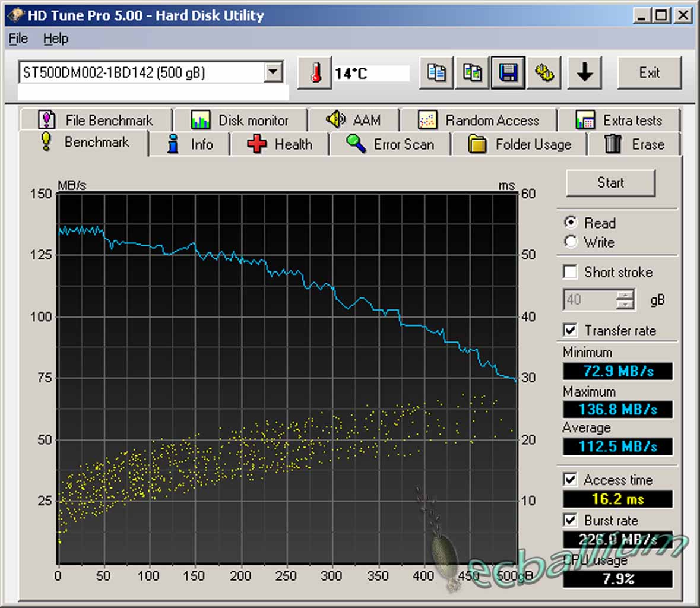Select the Write radio button
700x608 pixels.
click(571, 242)
